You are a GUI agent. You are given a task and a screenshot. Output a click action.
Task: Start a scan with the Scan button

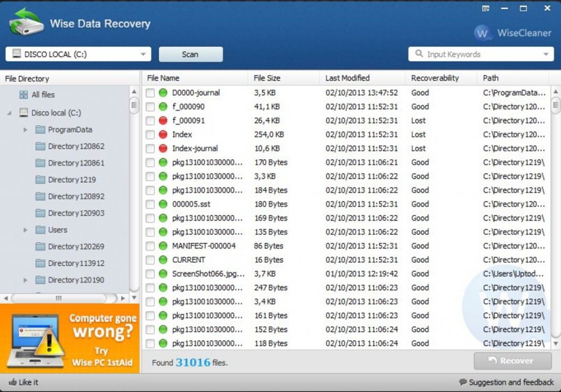tap(191, 54)
